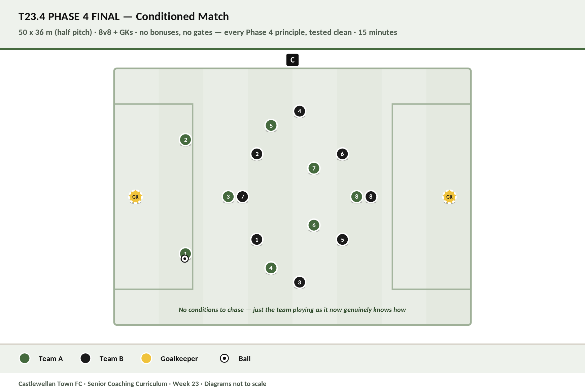Click black Team B player 8
Viewport: 585px width, 392px height.
(371, 197)
